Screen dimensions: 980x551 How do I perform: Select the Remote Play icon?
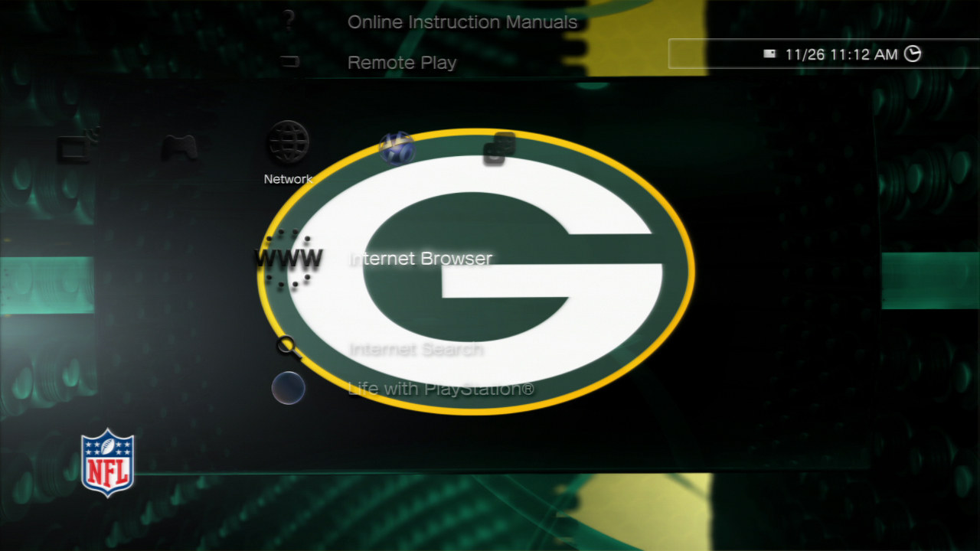pyautogui.click(x=289, y=62)
